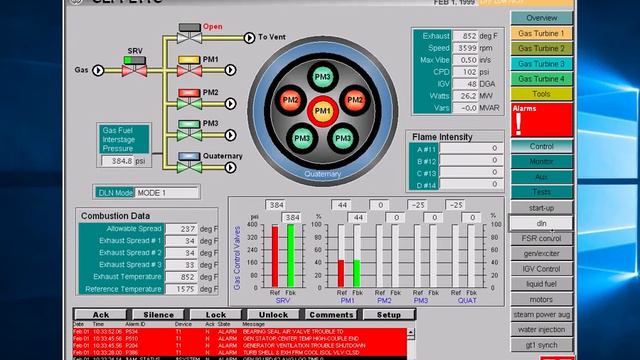Click the Speed value 3599 rpm
This screenshot has width=640, height=360.
[465, 48]
